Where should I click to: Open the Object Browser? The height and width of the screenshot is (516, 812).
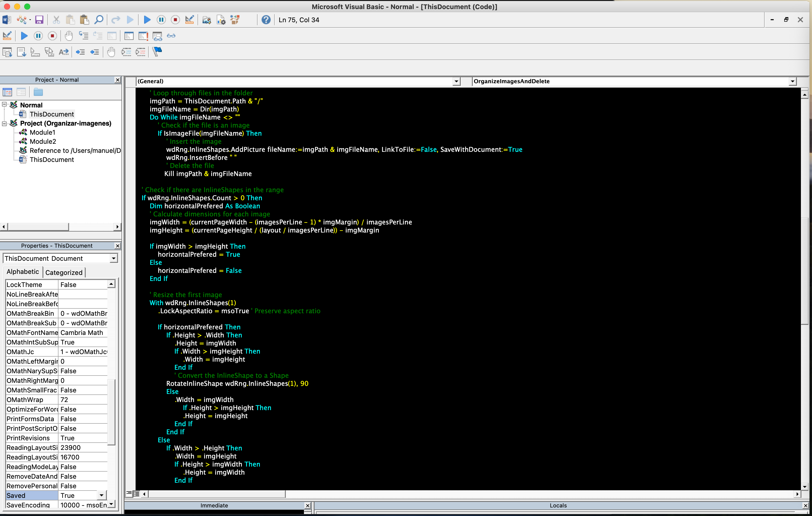(x=235, y=20)
